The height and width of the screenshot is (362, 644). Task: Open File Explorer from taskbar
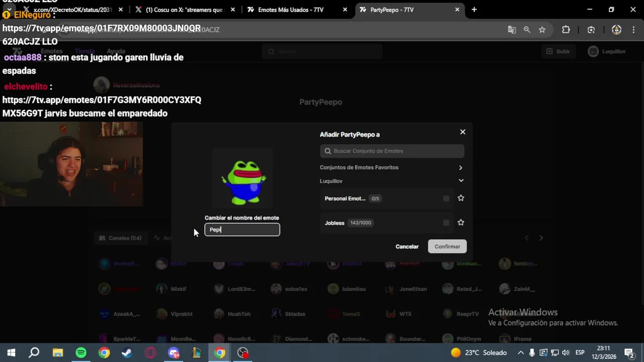tap(57, 352)
